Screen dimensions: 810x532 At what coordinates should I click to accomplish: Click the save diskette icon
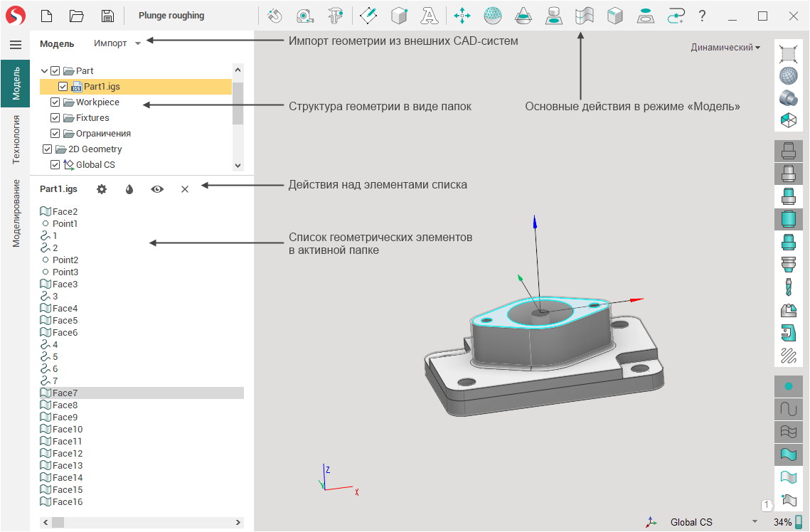point(107,16)
